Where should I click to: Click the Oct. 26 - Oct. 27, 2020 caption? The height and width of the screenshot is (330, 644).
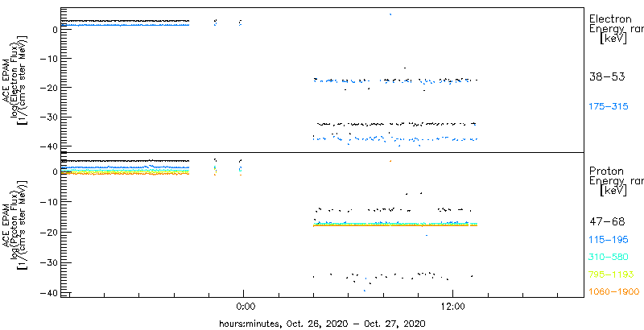(x=322, y=324)
